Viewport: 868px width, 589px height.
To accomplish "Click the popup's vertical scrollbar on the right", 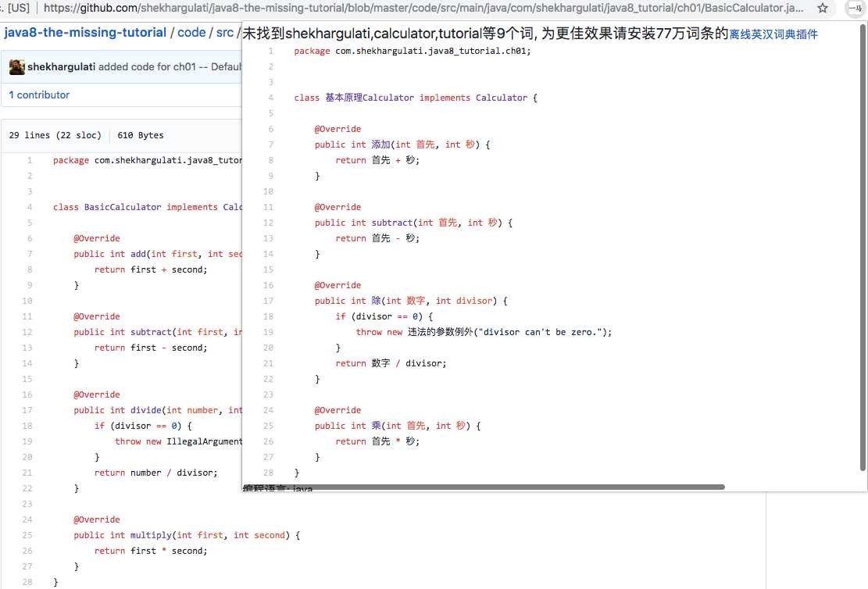I will point(863,248).
